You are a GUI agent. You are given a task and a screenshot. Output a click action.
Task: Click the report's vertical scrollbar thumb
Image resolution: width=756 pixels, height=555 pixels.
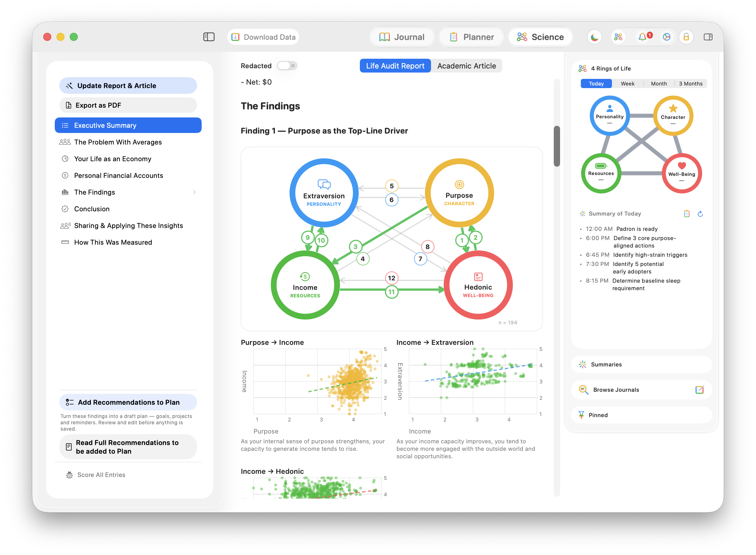click(557, 146)
